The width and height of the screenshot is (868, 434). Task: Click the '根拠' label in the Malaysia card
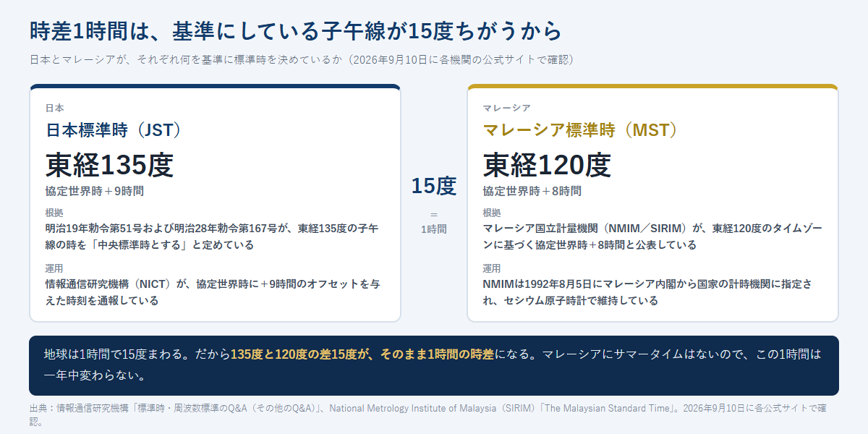click(x=492, y=213)
